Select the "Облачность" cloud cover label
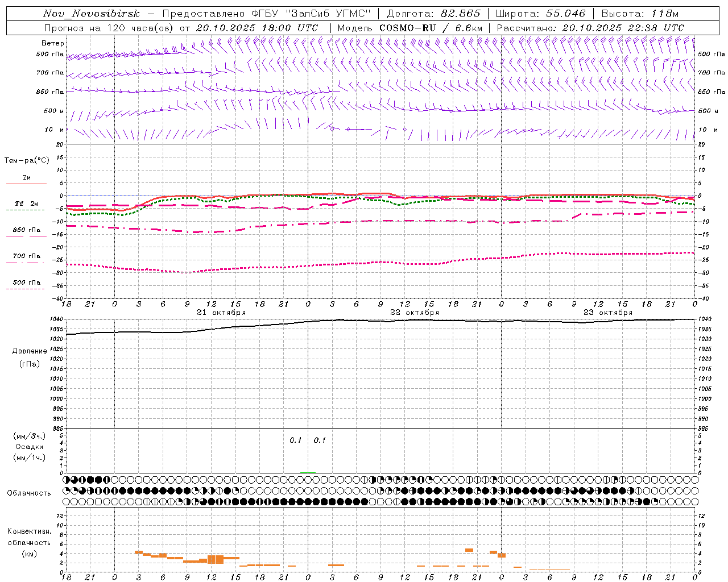This screenshot has width=728, height=582. 29,493
